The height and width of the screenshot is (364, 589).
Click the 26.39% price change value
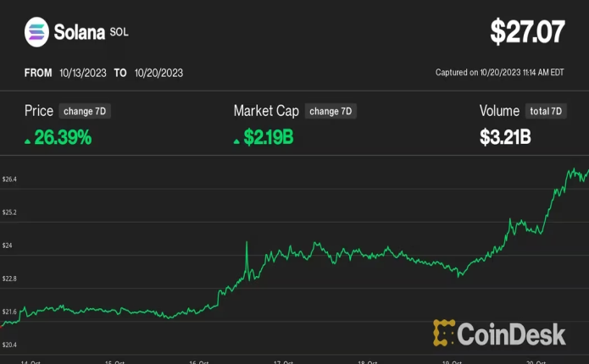(63, 137)
